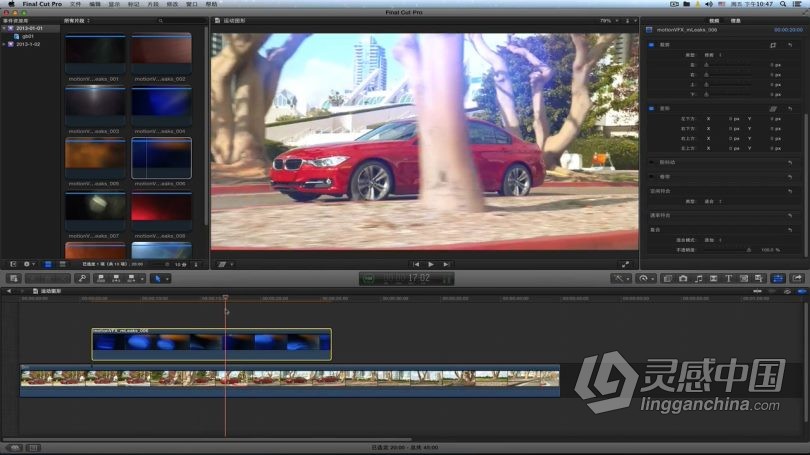Adjust the opacity slider in inspector
810x455 pixels.
tap(728, 250)
